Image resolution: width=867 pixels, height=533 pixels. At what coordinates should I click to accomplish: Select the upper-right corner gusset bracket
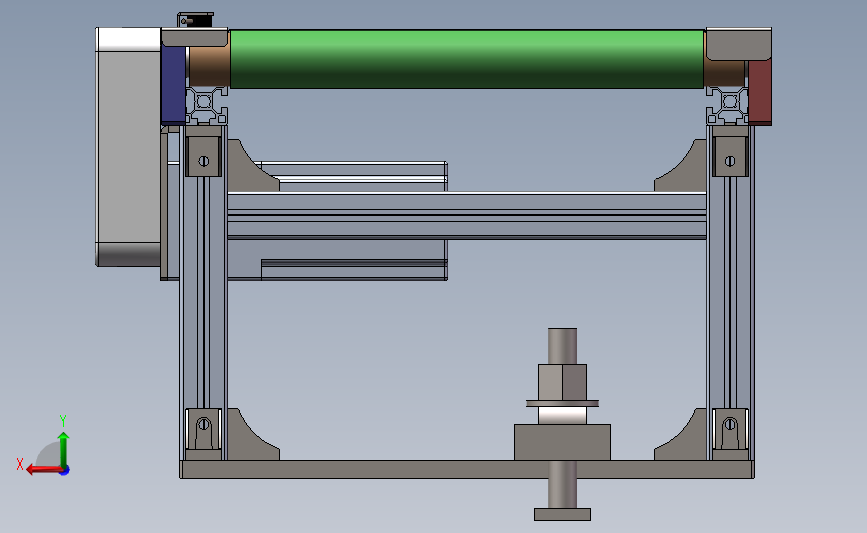click(686, 170)
